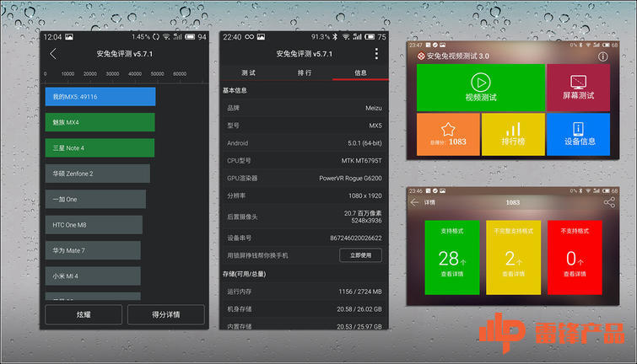Image resolution: width=637 pixels, height=364 pixels.
Task: Open the green 支持格式 28 tile
Action: point(451,257)
